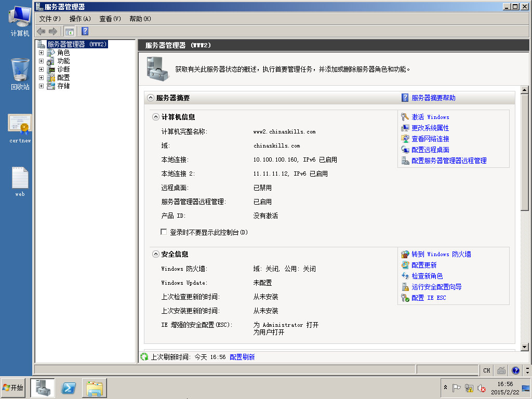Select the 角色 node icon in tree
The height and width of the screenshot is (399, 532).
pyautogui.click(x=51, y=52)
